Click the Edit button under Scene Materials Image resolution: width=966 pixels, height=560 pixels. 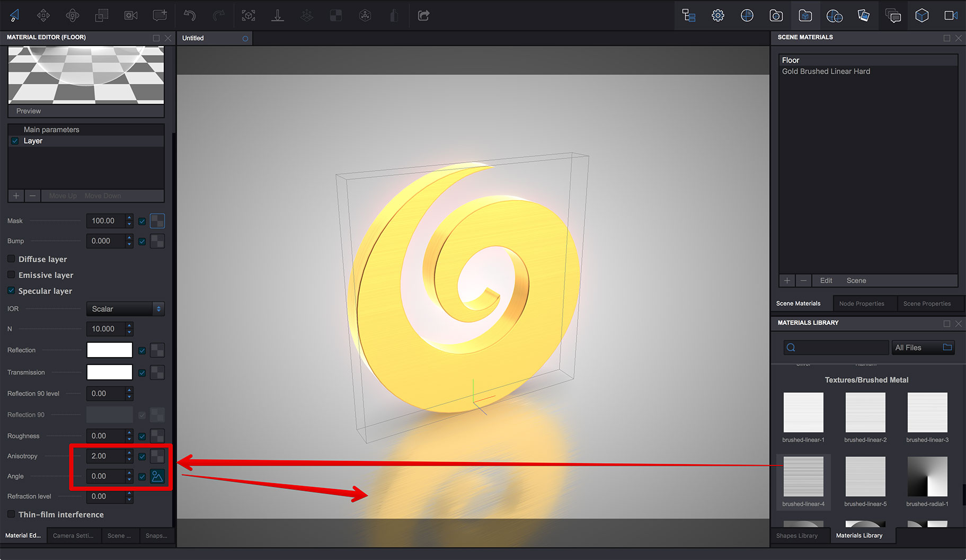(x=826, y=280)
